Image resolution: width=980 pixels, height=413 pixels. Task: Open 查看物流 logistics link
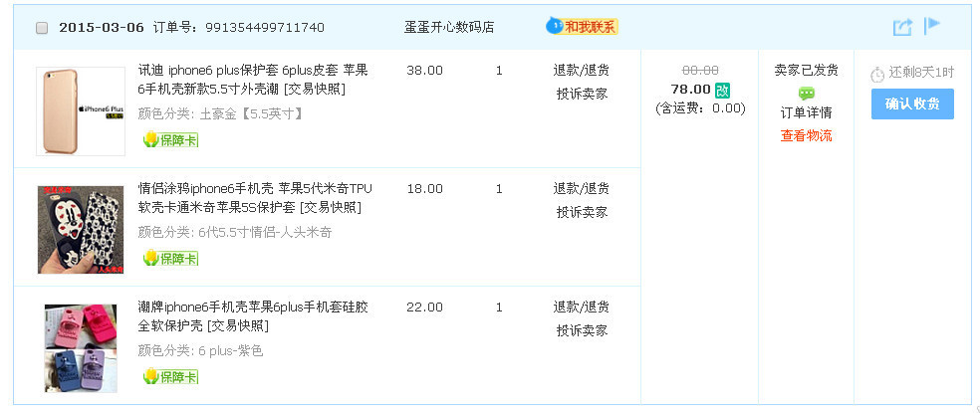pos(806,135)
